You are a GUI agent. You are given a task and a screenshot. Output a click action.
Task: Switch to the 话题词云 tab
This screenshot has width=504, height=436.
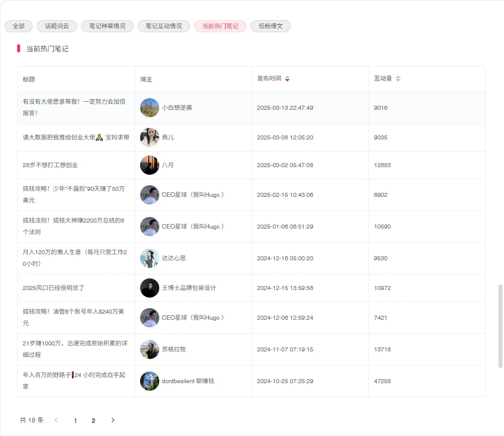click(56, 26)
